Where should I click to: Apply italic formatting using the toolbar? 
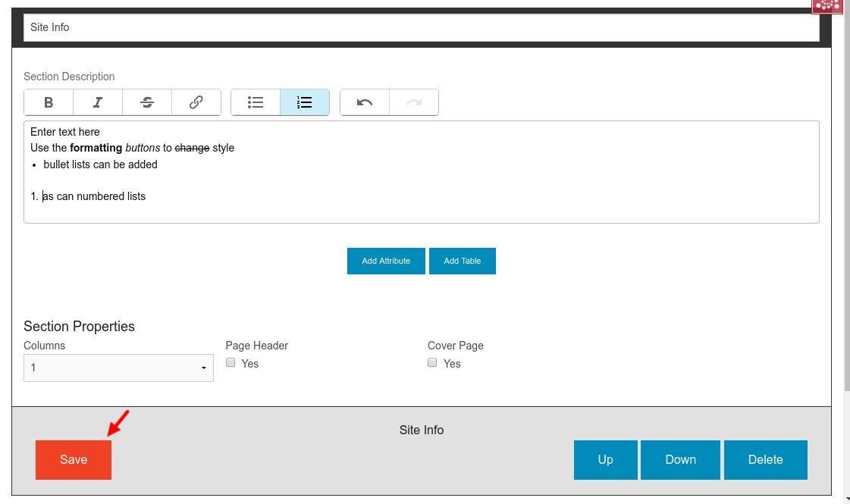[98, 102]
